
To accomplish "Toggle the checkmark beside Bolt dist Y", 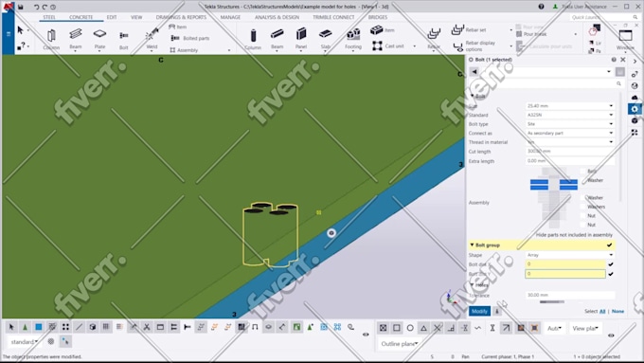I will pos(611,274).
